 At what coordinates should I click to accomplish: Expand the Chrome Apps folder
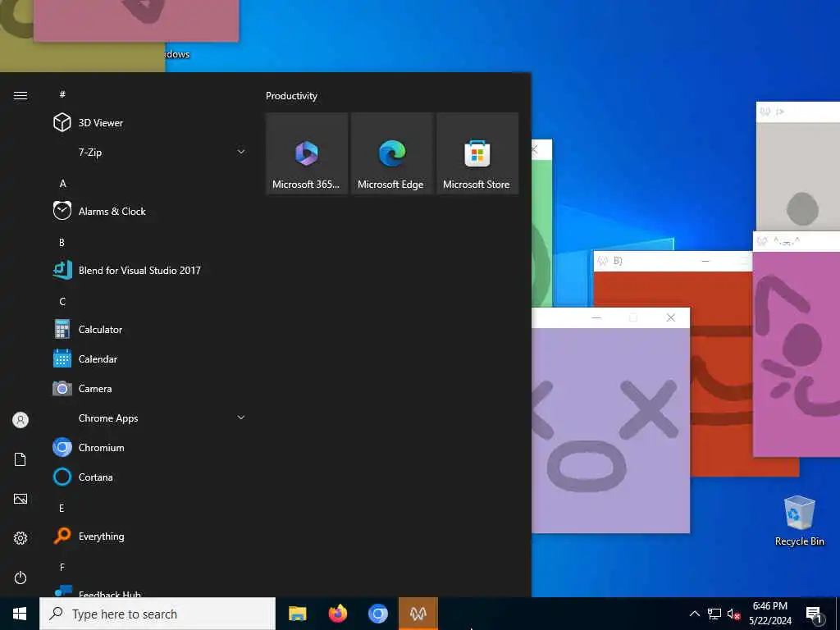pos(150,418)
